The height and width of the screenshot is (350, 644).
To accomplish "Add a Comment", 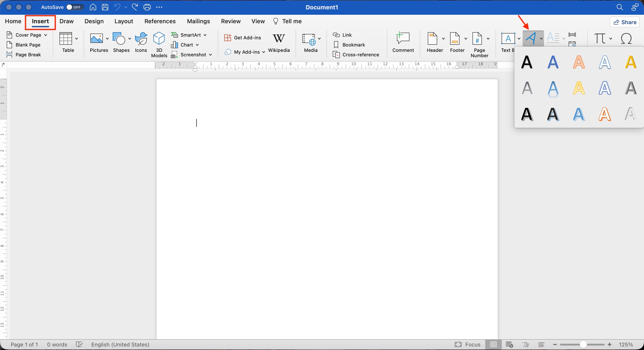I will 403,42.
